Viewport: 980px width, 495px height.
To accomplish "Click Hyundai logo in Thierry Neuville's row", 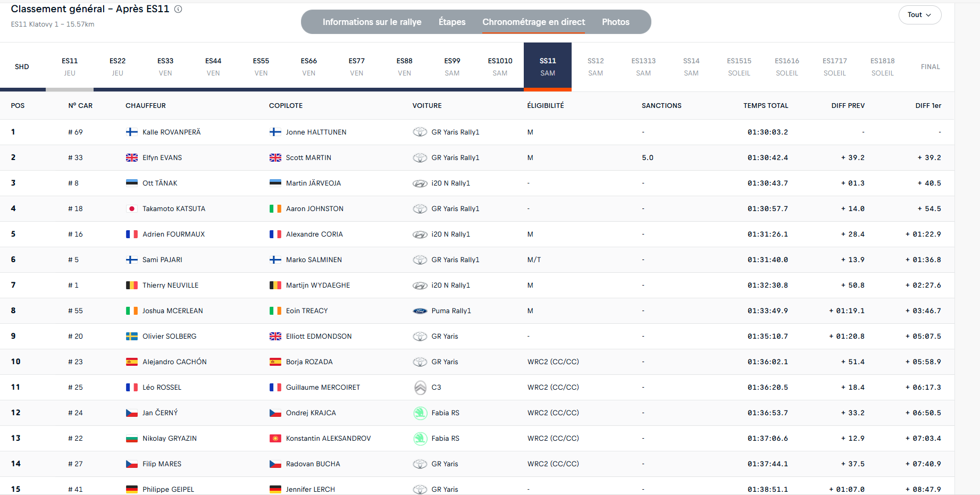I will pyautogui.click(x=420, y=285).
